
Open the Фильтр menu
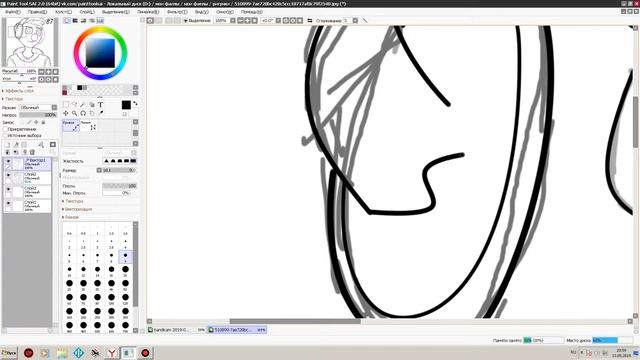[x=177, y=12]
